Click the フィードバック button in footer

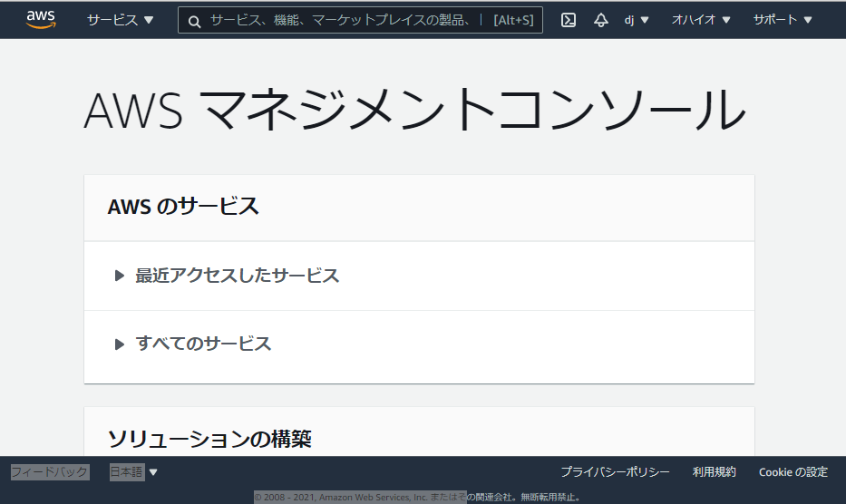coord(50,472)
